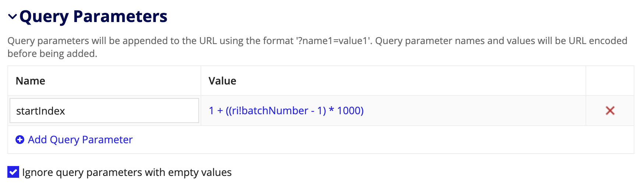Screen dimensions: 644x191
Task: Click the leading 1 in value expression
Action: [211, 111]
